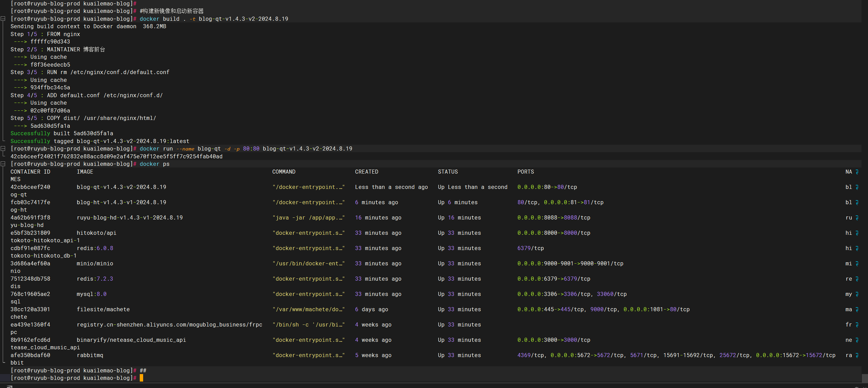Click 'Step 1/5 : FROM nginx' line
This screenshot has height=388, width=868.
point(45,34)
